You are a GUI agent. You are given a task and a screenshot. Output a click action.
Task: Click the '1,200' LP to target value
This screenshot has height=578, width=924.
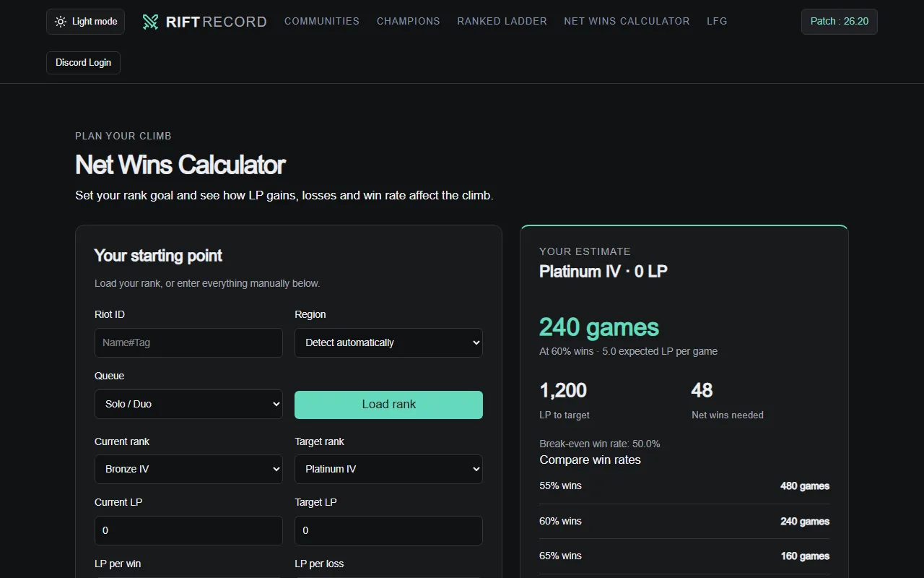click(x=563, y=390)
